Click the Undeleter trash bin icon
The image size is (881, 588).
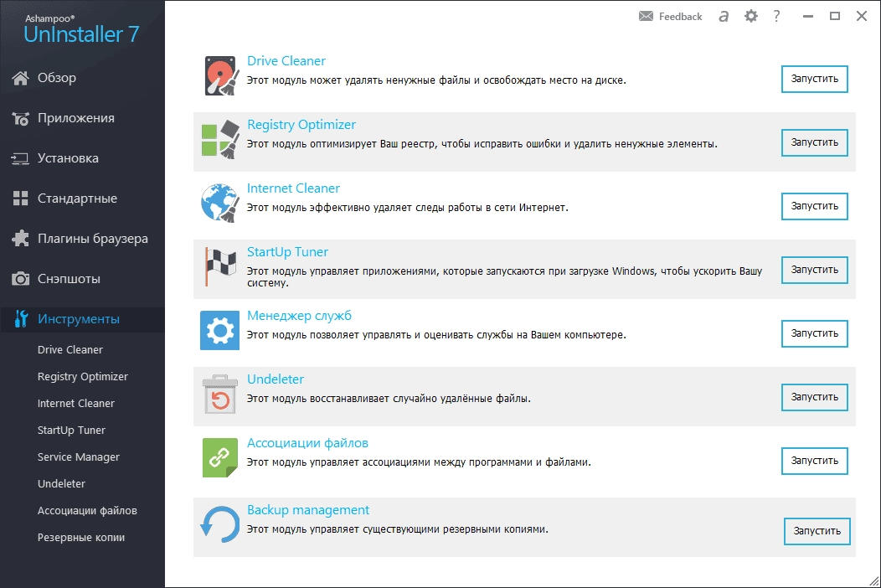click(x=219, y=394)
